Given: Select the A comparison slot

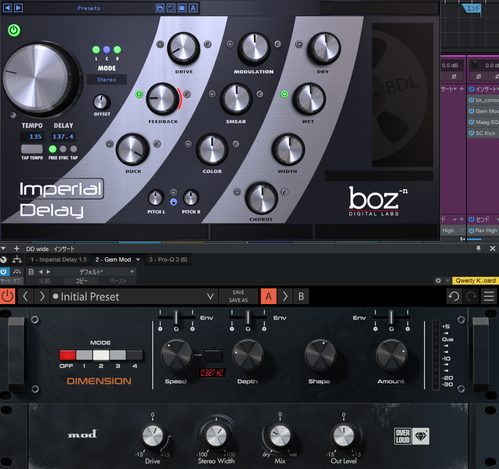Looking at the screenshot, I should pos(269,296).
